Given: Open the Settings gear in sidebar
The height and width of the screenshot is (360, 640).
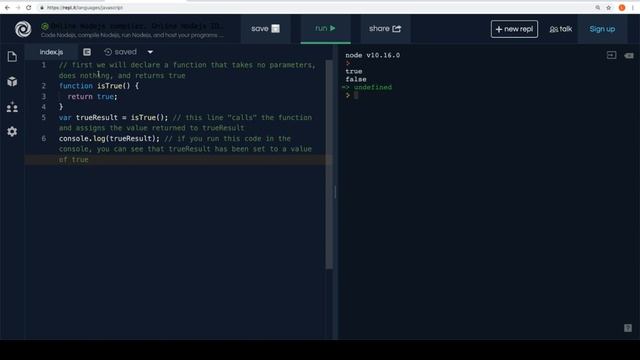Looking at the screenshot, I should point(12,131).
